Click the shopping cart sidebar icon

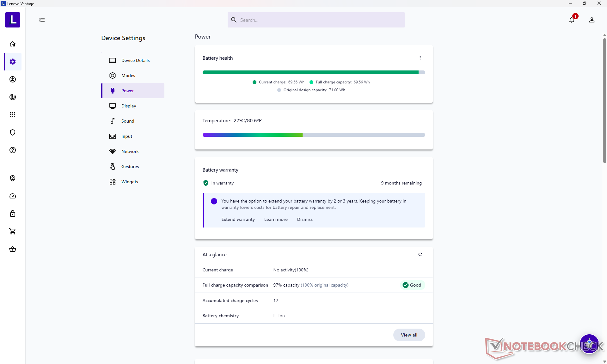click(13, 231)
